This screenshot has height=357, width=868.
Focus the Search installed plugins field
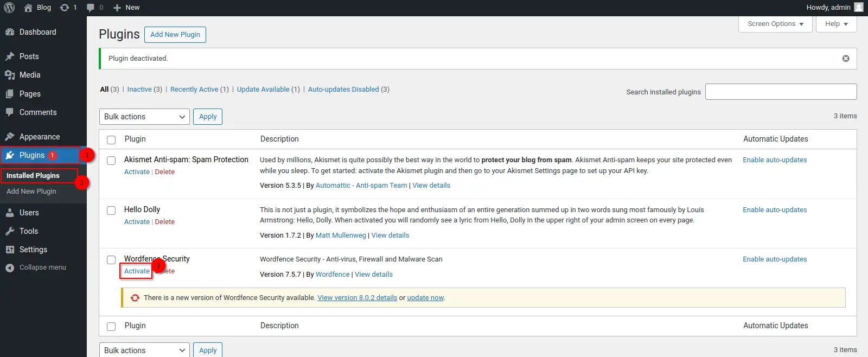point(781,92)
